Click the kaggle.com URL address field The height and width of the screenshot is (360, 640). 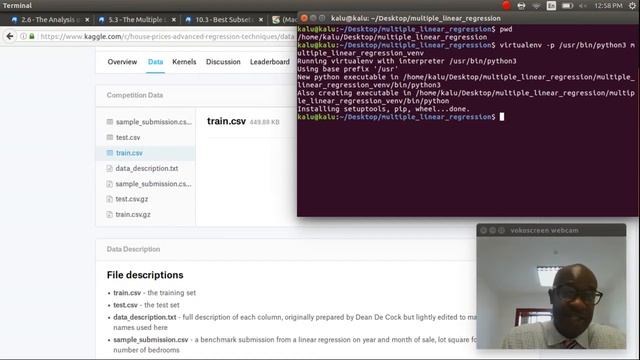pos(167,36)
